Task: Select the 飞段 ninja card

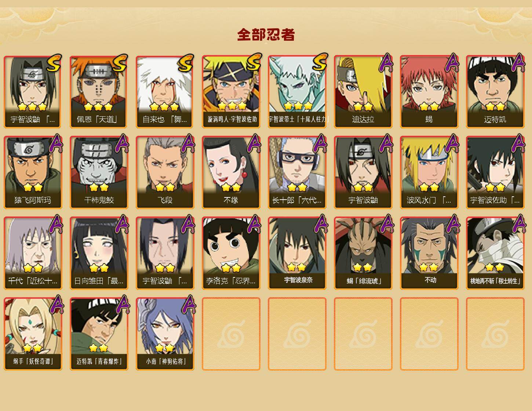Action: (x=165, y=172)
